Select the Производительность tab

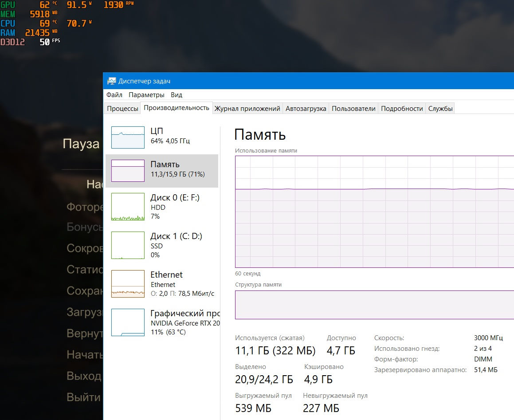click(x=177, y=108)
